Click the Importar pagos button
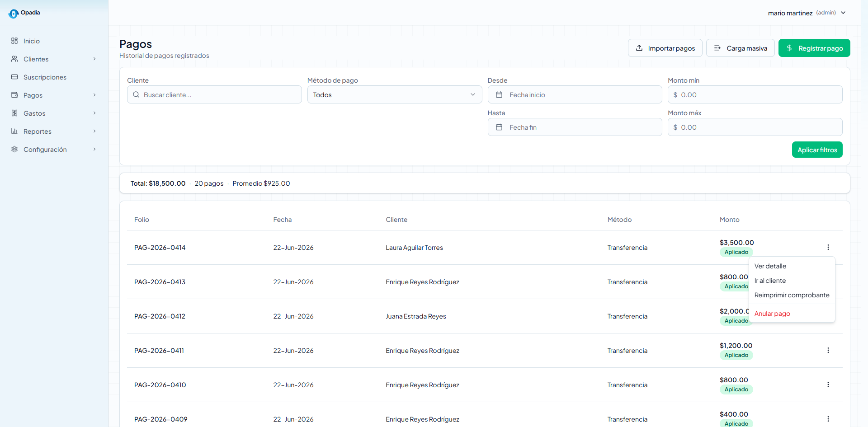This screenshot has width=868, height=427. pyautogui.click(x=665, y=48)
